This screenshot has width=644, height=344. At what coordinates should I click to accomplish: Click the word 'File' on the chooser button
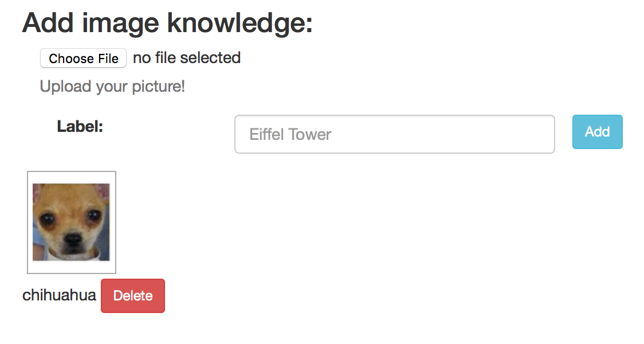coord(108,59)
